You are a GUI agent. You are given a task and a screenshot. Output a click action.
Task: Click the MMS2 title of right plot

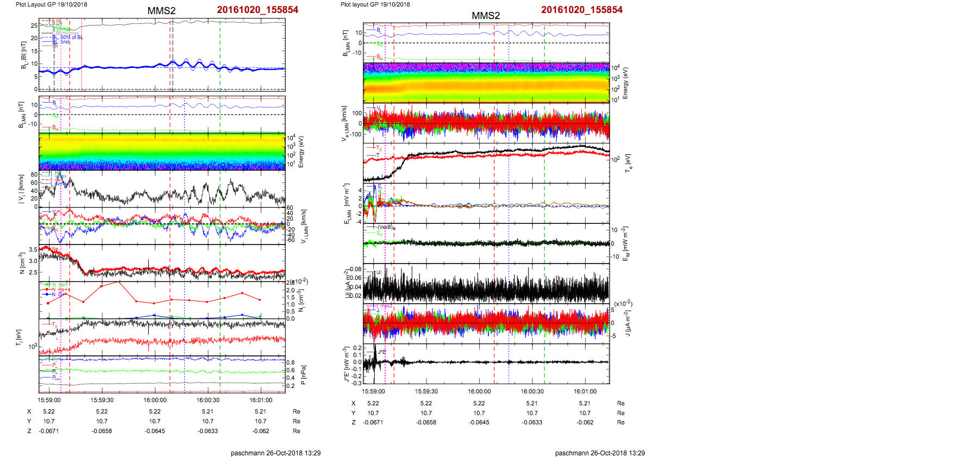[x=486, y=16]
